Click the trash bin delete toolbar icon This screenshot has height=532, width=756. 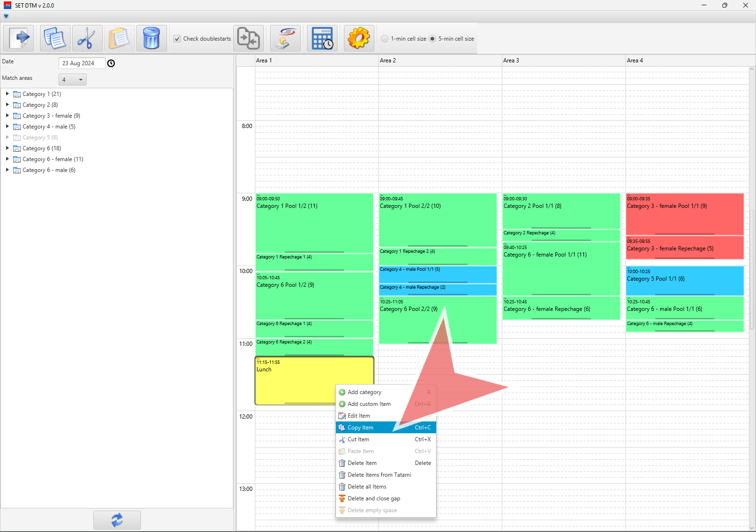(x=151, y=38)
